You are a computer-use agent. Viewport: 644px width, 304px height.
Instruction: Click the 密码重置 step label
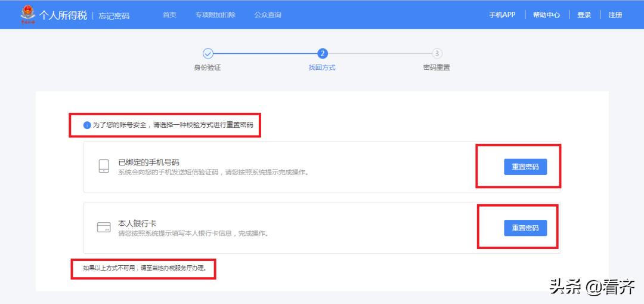pyautogui.click(x=436, y=67)
